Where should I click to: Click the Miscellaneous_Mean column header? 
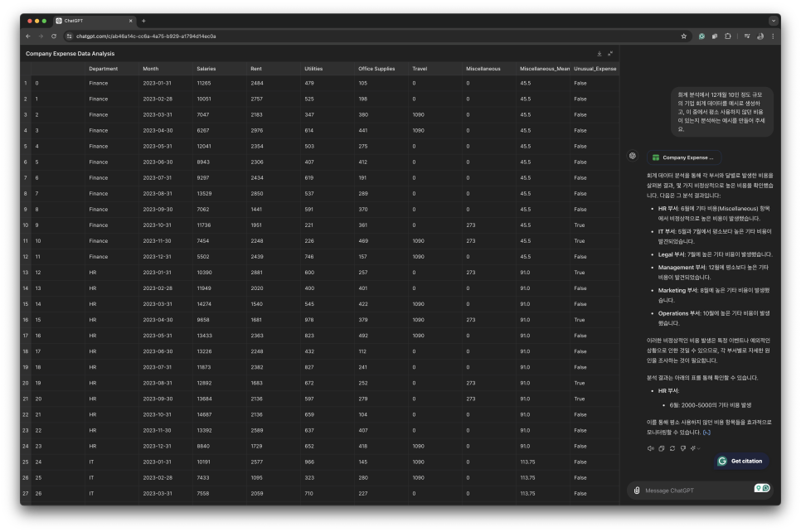(545, 69)
